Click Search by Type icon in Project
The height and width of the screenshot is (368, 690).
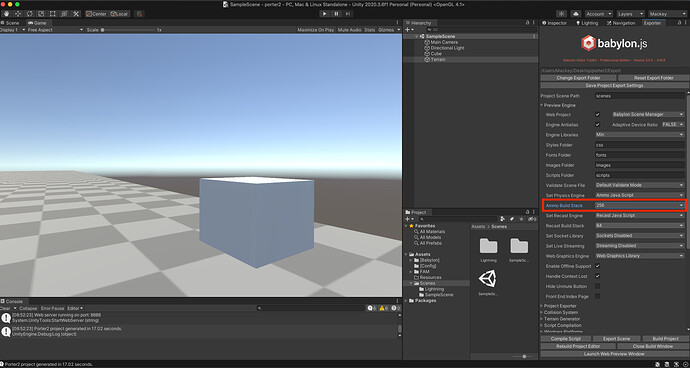point(503,219)
